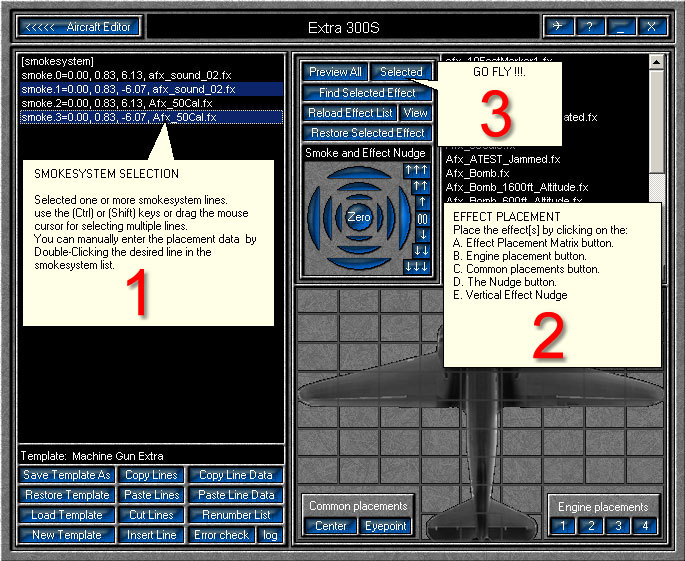Select line smoke.0 with afx_sound_02.fx
The width and height of the screenshot is (685, 561).
pos(151,75)
